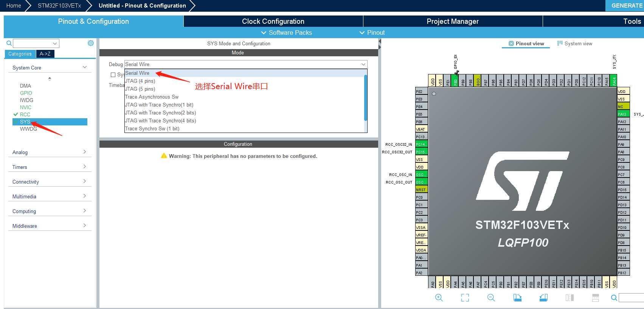The image size is (644, 309).
Task: Rotate the chip counter-clockwise
Action: coord(543,298)
